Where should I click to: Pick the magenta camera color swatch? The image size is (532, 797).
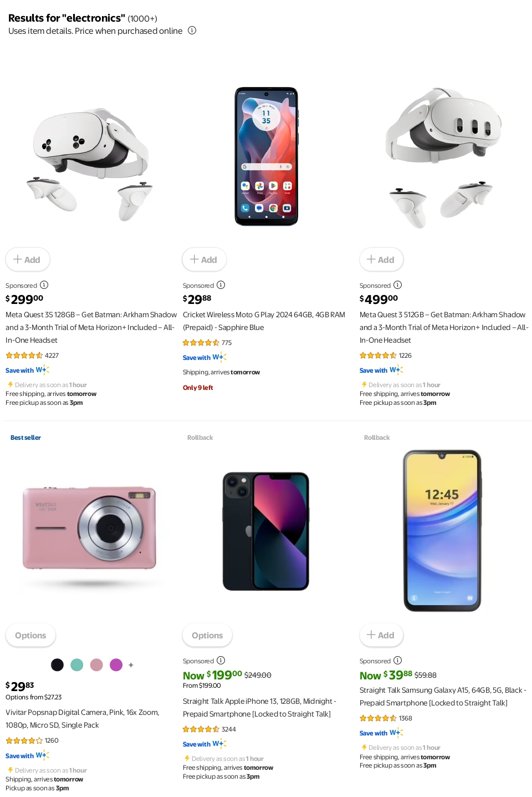pos(116,665)
